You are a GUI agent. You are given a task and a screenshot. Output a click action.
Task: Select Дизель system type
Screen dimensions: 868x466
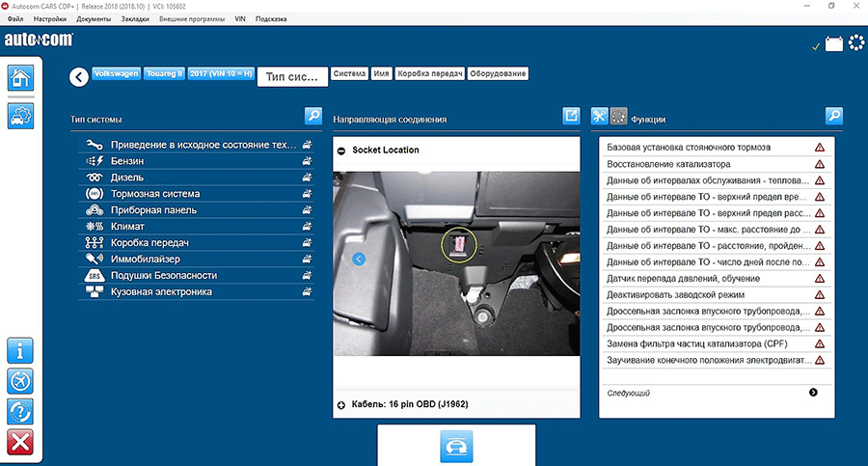[x=196, y=178]
